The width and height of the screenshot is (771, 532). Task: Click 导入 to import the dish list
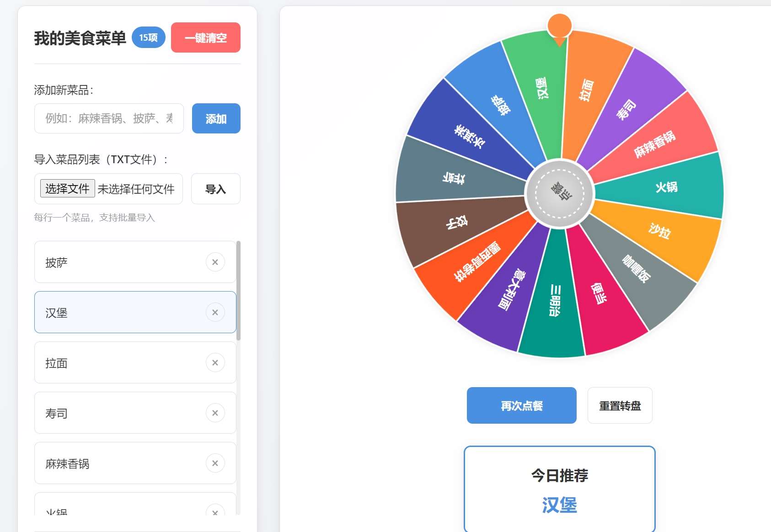pyautogui.click(x=215, y=189)
